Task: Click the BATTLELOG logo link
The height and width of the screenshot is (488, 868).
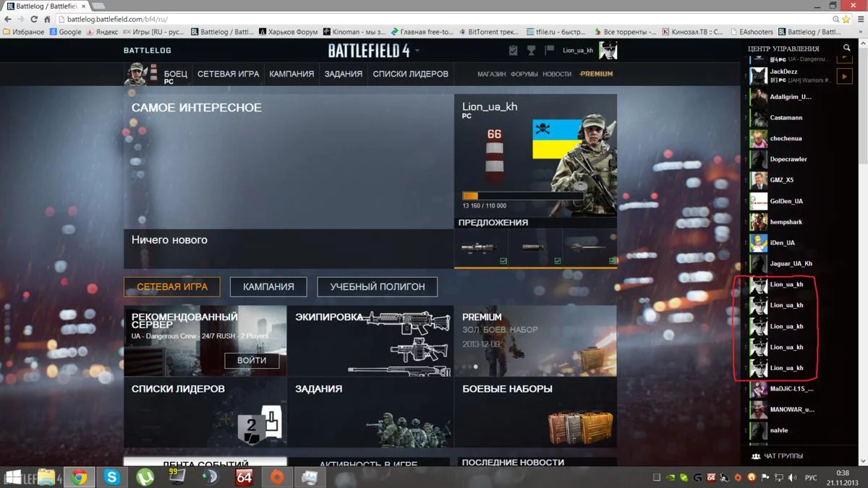Action: pyautogui.click(x=148, y=51)
